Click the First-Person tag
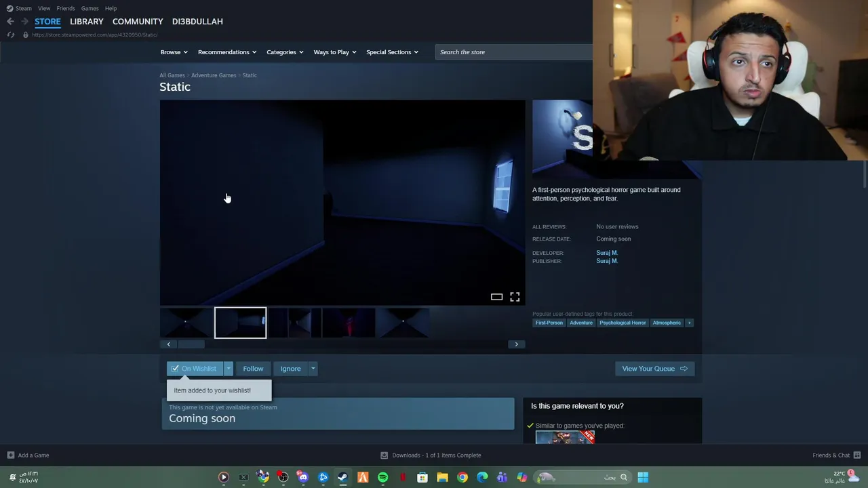The image size is (868, 488). point(549,323)
